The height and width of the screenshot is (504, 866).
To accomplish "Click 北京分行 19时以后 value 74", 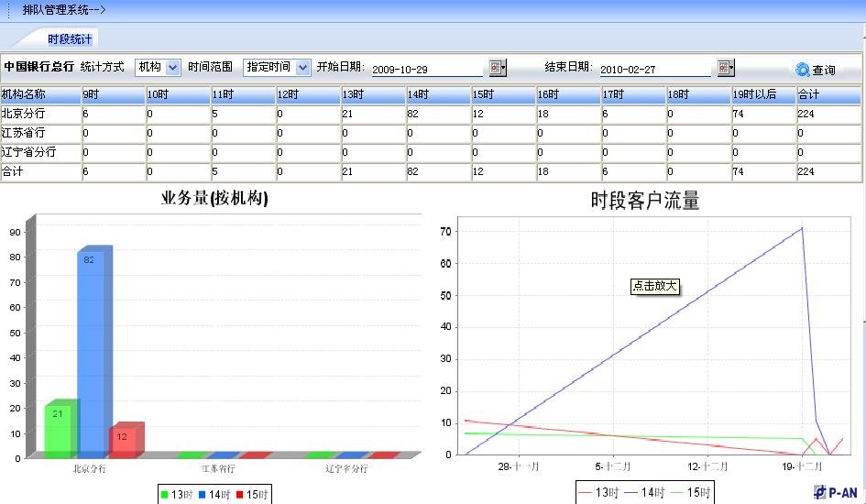I will (739, 114).
